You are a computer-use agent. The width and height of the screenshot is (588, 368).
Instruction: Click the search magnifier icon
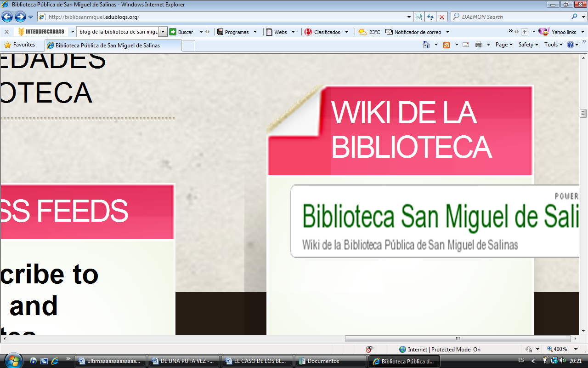(x=575, y=17)
